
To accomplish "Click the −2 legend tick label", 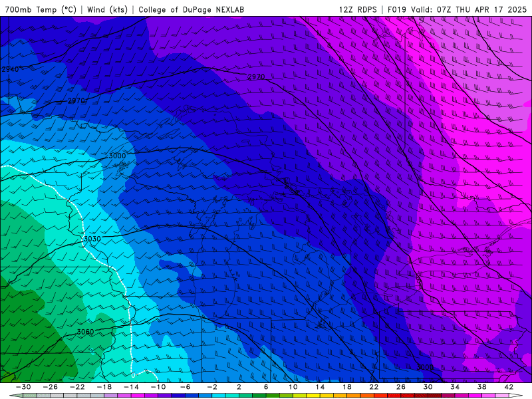I will coord(212,387).
